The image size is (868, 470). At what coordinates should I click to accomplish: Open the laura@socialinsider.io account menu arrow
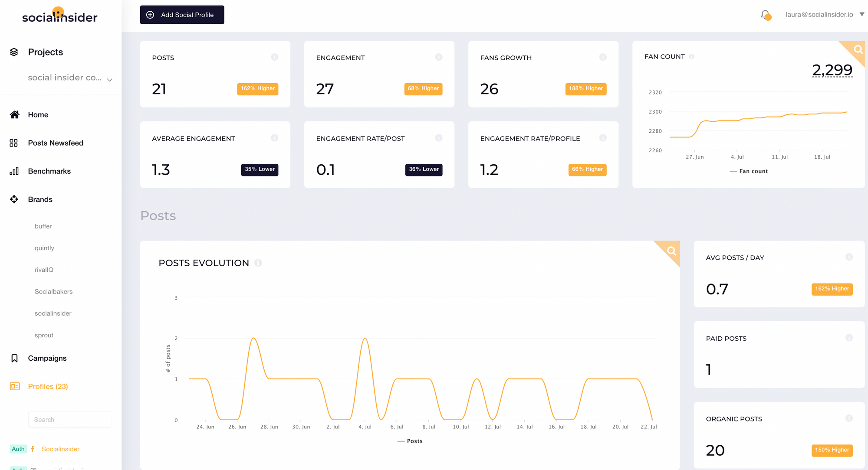[x=862, y=14]
